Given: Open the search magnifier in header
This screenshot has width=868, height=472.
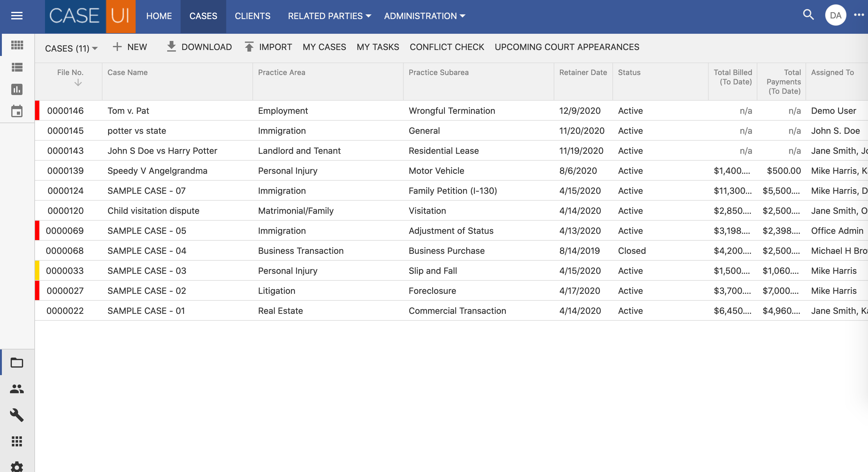Looking at the screenshot, I should coord(808,15).
